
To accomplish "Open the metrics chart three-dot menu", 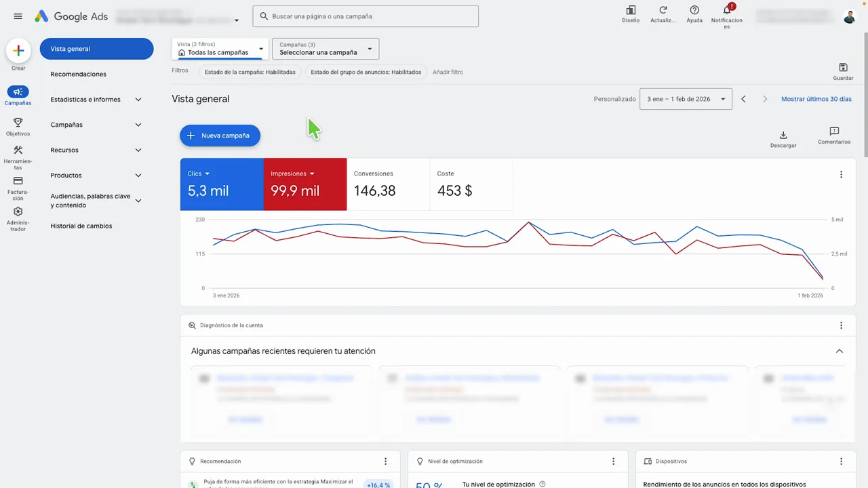I will [841, 174].
